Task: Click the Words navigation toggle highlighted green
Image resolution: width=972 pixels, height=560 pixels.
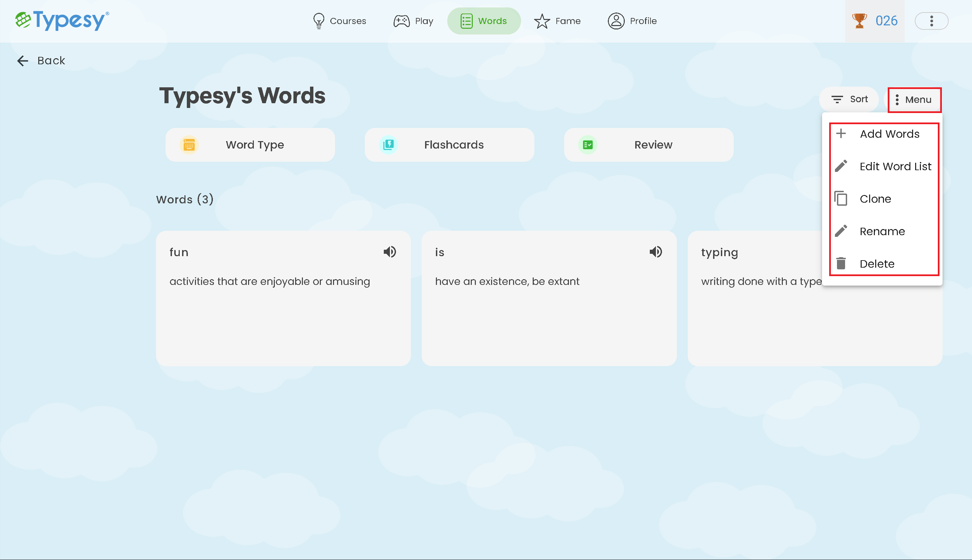Action: pos(484,21)
